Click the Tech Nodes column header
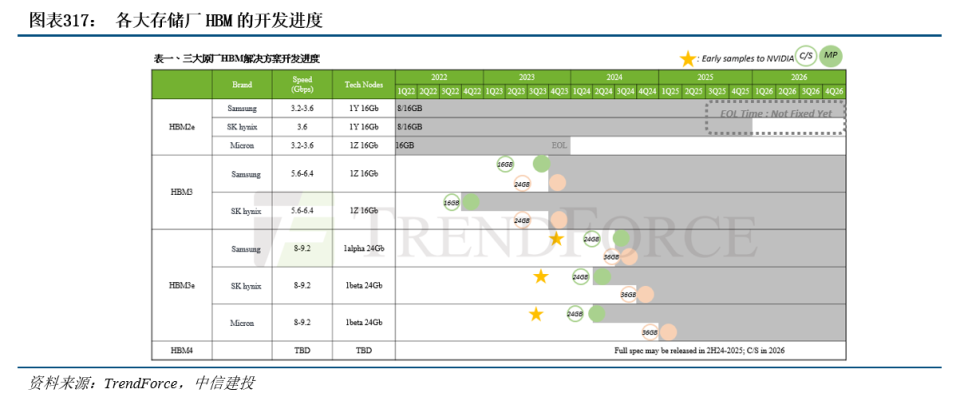 point(364,84)
